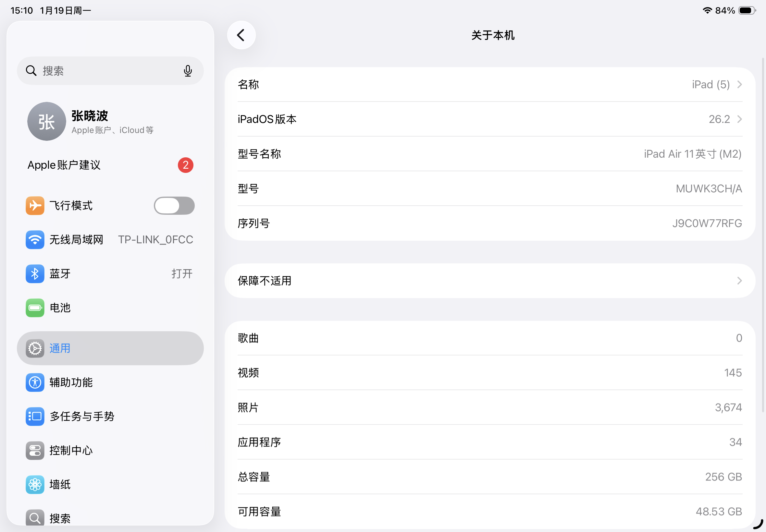
Task: Tap the 84% battery percentage
Action: coord(725,11)
